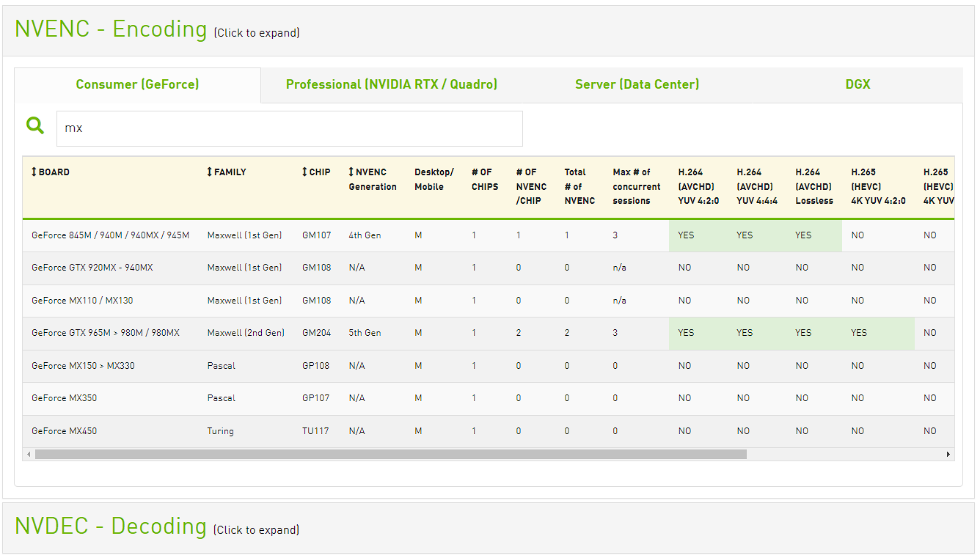Select the GeForce MX110 / MX130 row
This screenshot has width=980, height=558.
[x=489, y=301]
